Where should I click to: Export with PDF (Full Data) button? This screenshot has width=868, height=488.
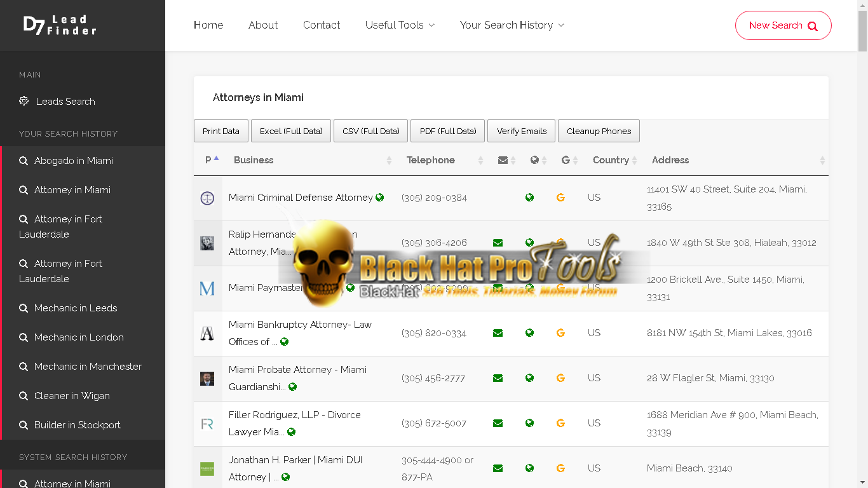pos(448,131)
